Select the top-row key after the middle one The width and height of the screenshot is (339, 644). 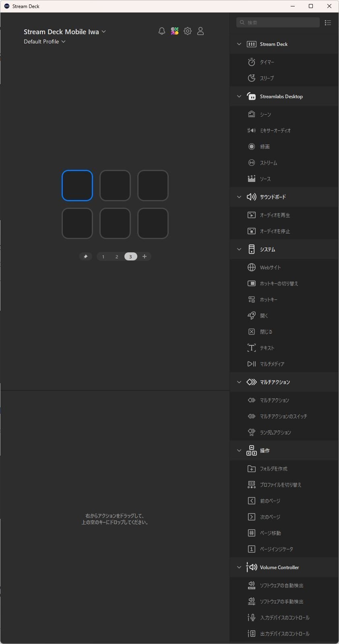[x=153, y=186]
